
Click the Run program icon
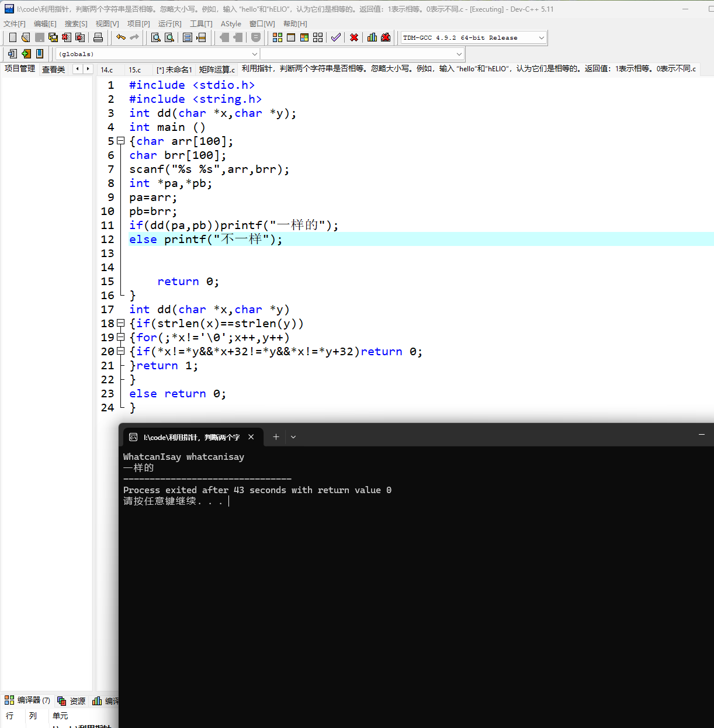click(291, 37)
